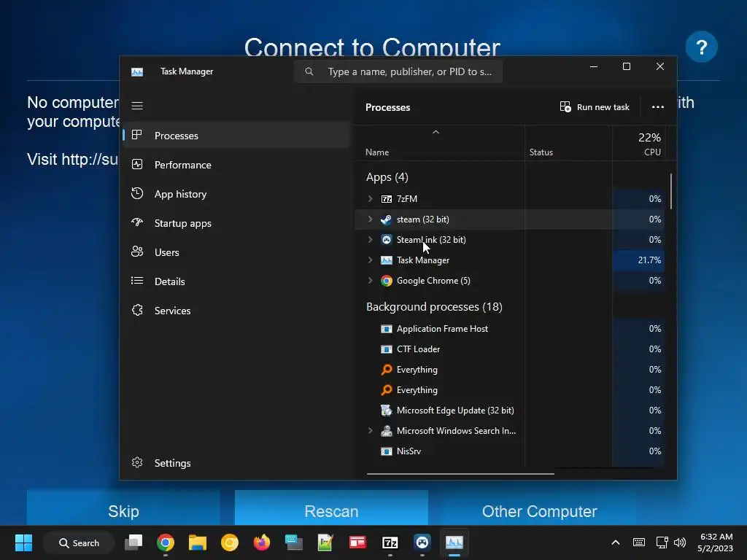Switch to the Performance page
The width and height of the screenshot is (747, 560).
click(x=237, y=165)
